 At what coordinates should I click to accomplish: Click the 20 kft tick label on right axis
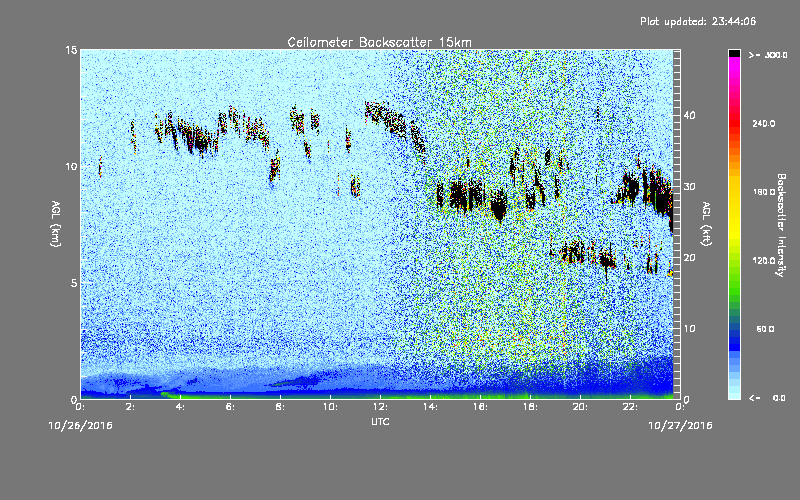point(690,257)
